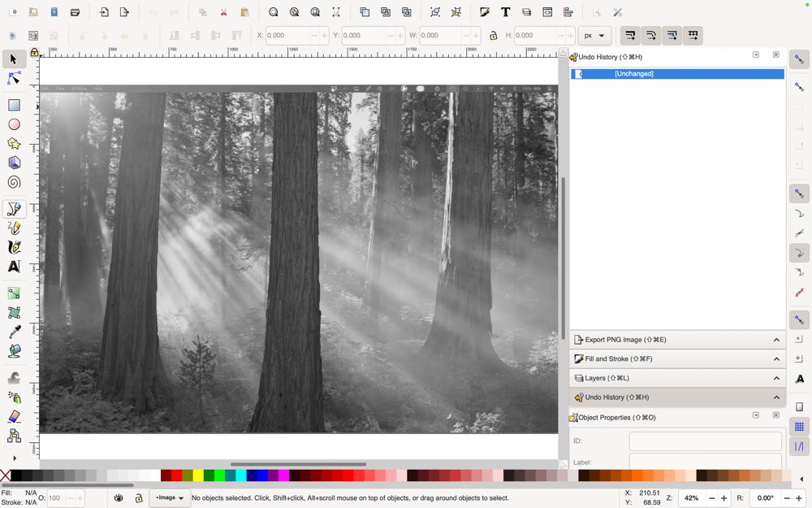Choose the Ellipse circle tool
Image resolution: width=812 pixels, height=508 pixels.
click(14, 124)
